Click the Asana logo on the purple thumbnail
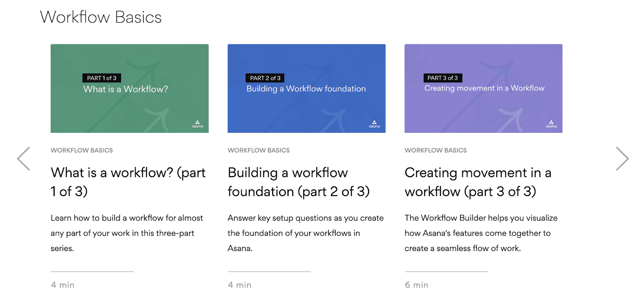Screen dimensions: 644x300 (x=551, y=124)
